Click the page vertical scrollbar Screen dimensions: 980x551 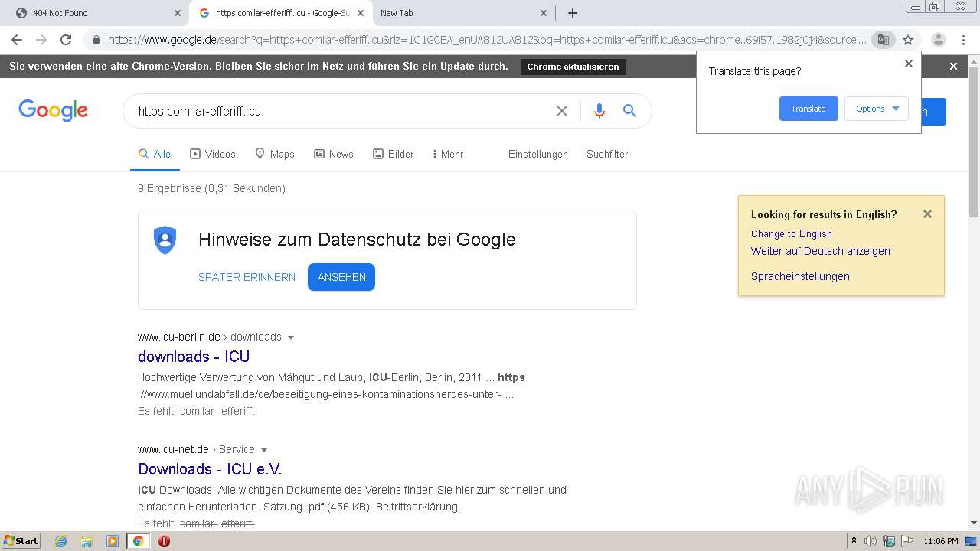pyautogui.click(x=974, y=142)
